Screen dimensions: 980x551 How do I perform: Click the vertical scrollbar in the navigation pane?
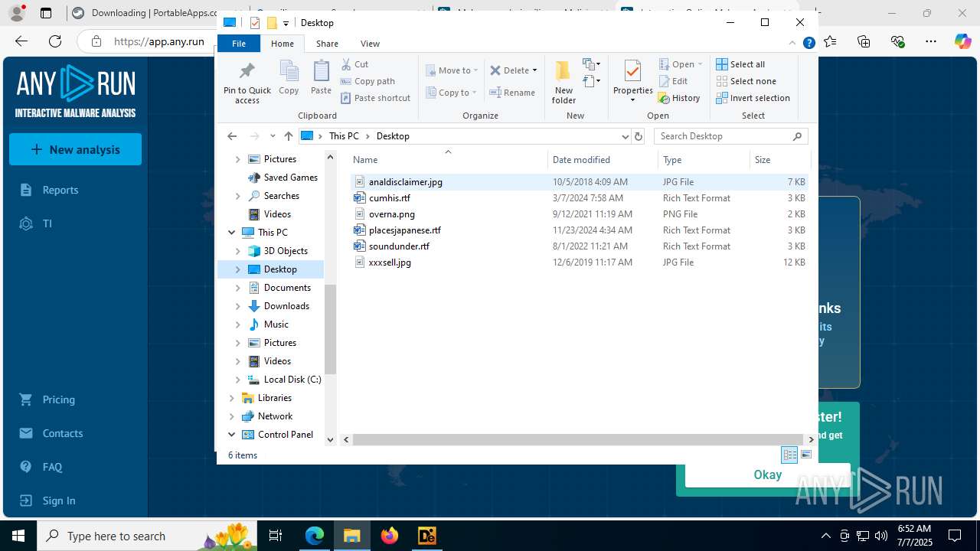point(331,329)
